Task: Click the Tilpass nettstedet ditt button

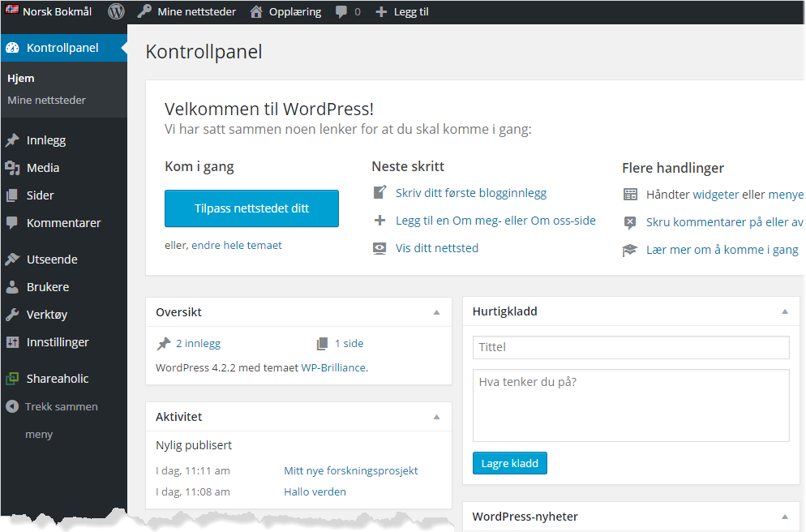Action: (251, 208)
